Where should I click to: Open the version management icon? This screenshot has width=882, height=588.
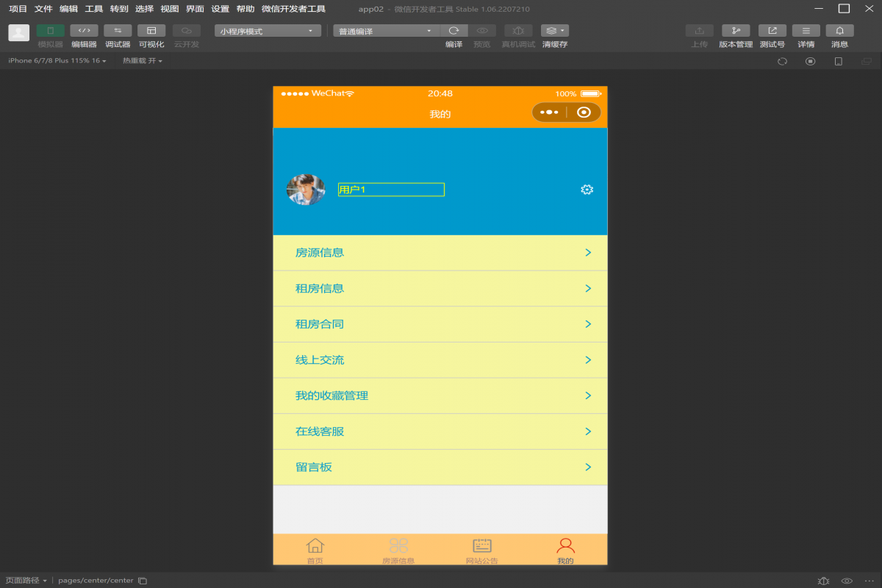pyautogui.click(x=736, y=31)
